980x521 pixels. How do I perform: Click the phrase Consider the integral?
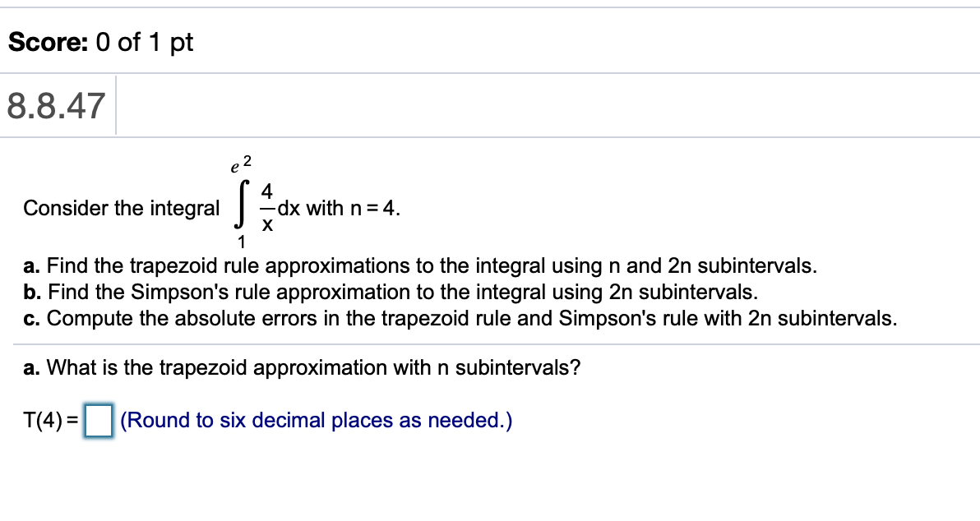(120, 208)
